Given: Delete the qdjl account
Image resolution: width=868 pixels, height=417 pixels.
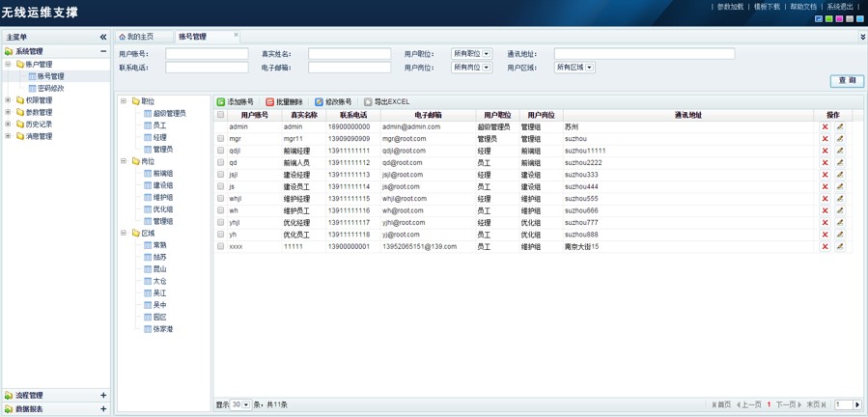Looking at the screenshot, I should point(825,151).
